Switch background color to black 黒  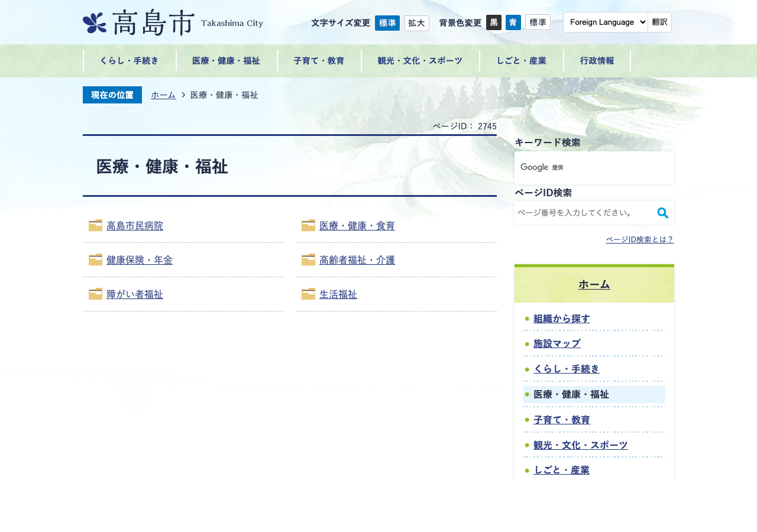(x=494, y=23)
